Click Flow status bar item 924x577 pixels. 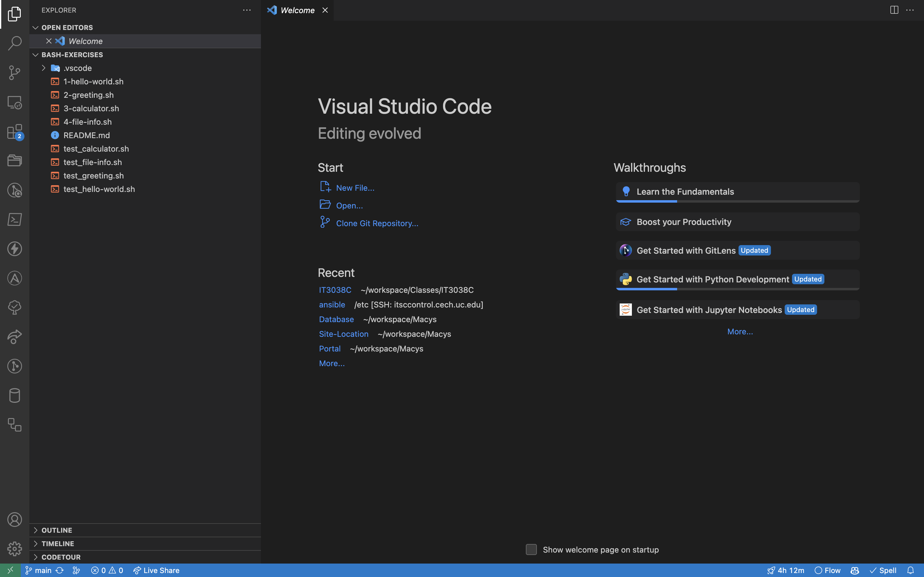827,570
